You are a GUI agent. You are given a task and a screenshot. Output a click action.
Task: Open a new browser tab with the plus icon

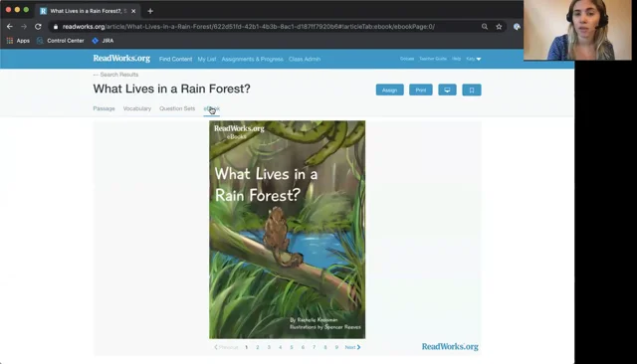pyautogui.click(x=150, y=11)
